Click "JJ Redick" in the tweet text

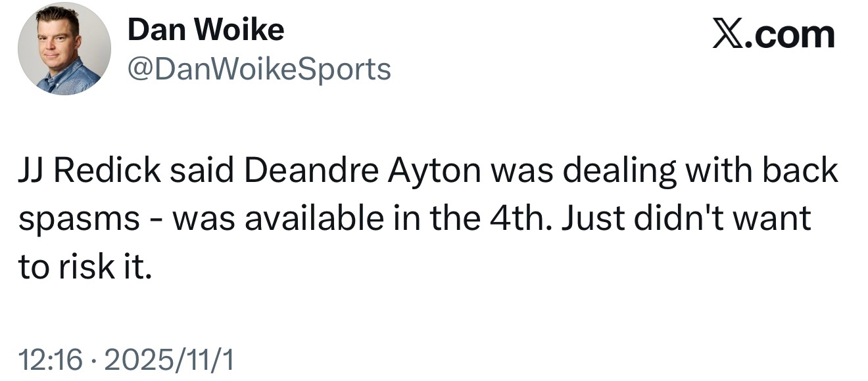pos(89,171)
